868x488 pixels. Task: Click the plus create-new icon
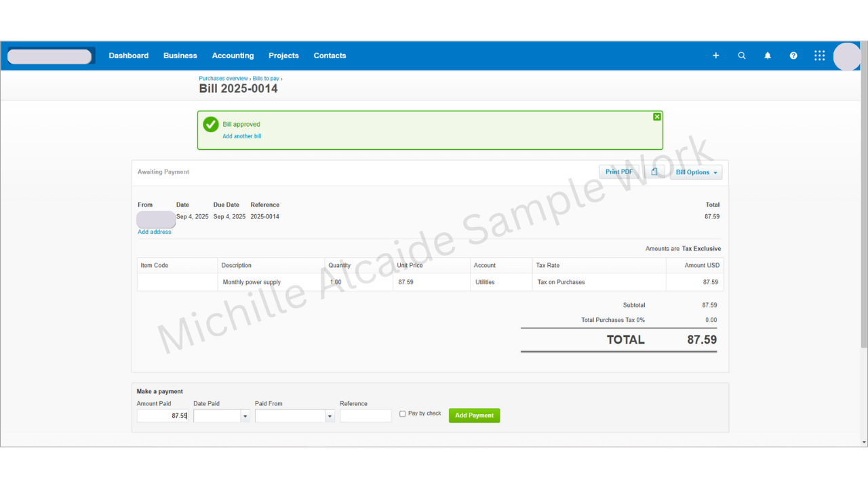tap(715, 56)
